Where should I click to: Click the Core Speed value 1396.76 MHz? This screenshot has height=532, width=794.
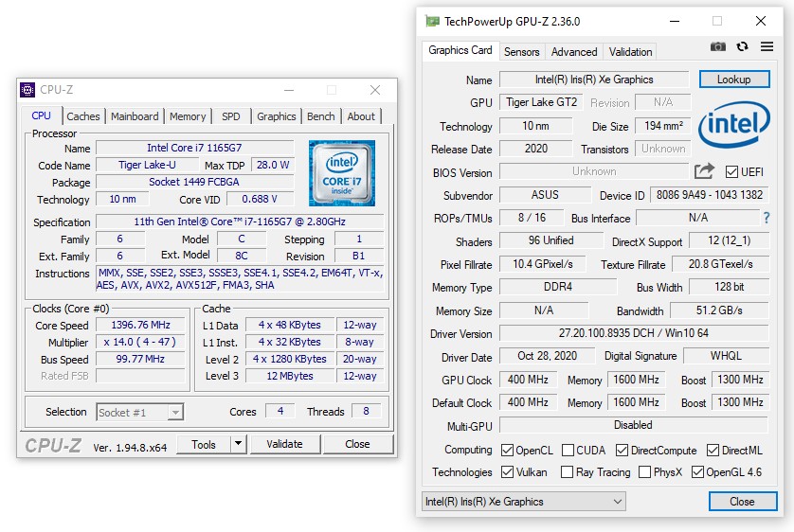(141, 325)
